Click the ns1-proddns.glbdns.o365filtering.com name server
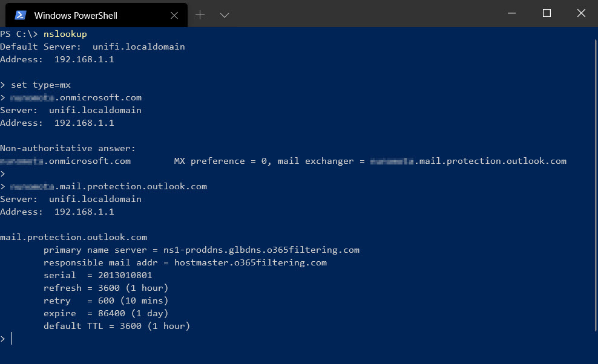This screenshot has height=364, width=598. click(x=263, y=249)
